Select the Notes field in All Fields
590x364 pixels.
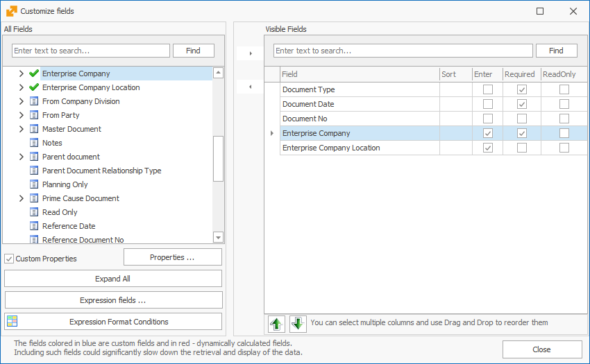(52, 143)
